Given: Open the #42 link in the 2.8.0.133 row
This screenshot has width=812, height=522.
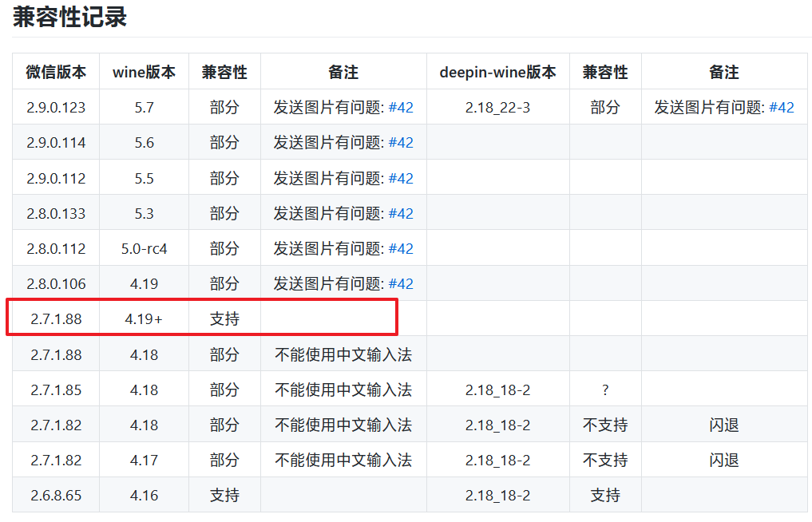Looking at the screenshot, I should tap(401, 213).
